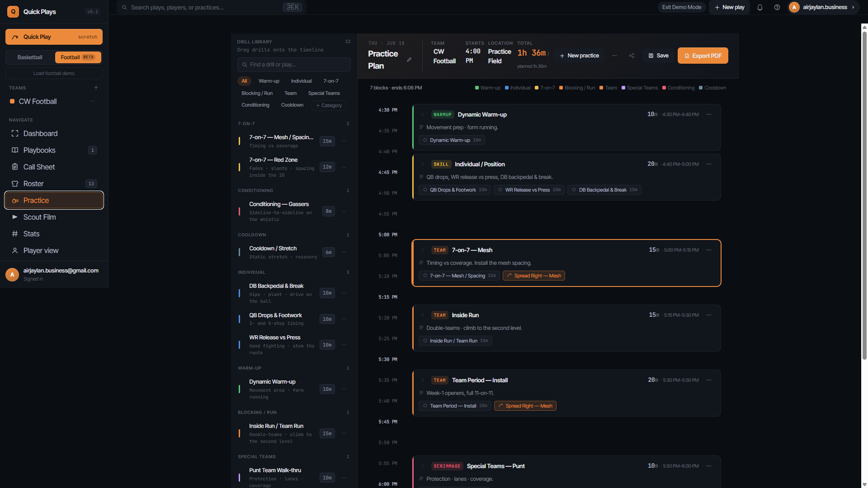This screenshot has width=868, height=488.
Task: Focus the Find a drill or play field
Action: point(294,65)
